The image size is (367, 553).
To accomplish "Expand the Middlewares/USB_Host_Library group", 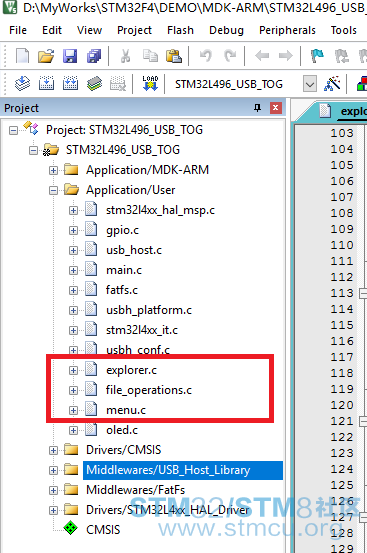I will coord(53,470).
